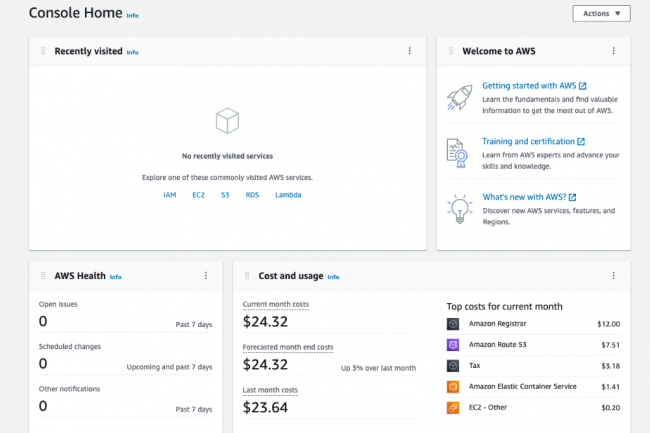Click the Other notifications label
The height and width of the screenshot is (433, 650).
(x=69, y=389)
